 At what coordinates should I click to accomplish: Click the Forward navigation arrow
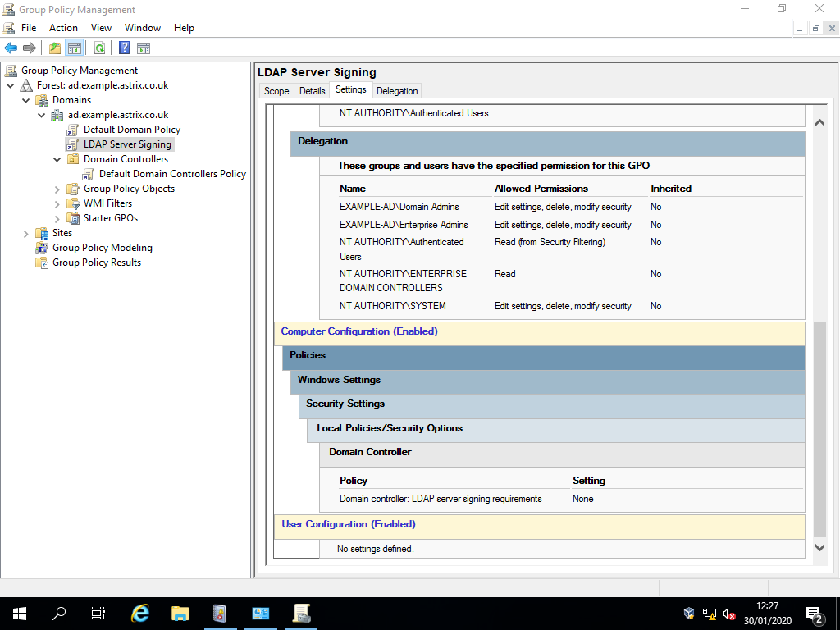click(30, 48)
